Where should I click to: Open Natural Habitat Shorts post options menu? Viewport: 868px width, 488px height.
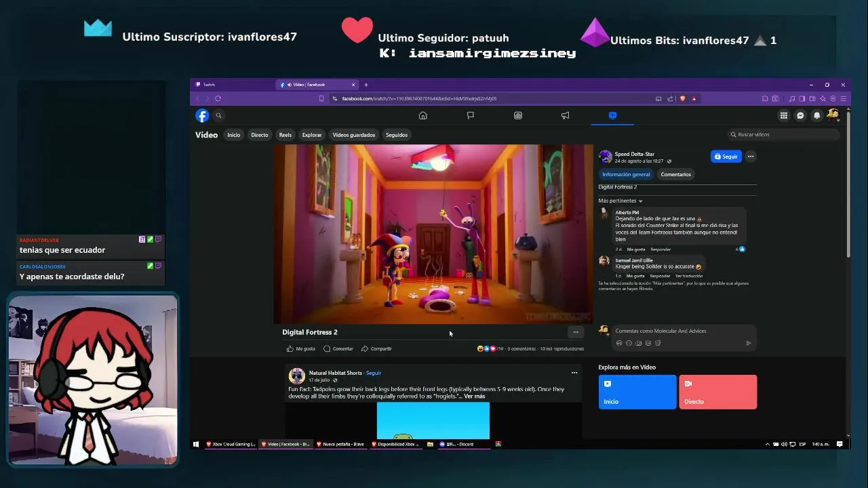tap(574, 373)
